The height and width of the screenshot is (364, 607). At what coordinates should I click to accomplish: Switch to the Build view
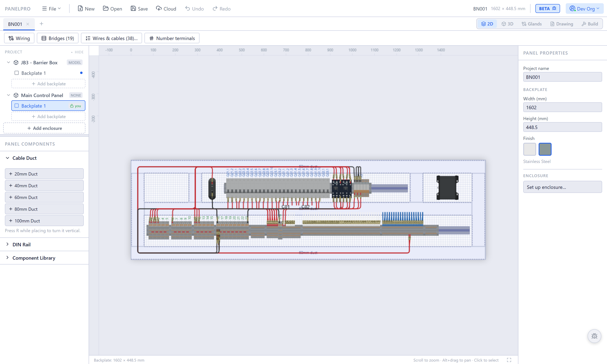(590, 24)
